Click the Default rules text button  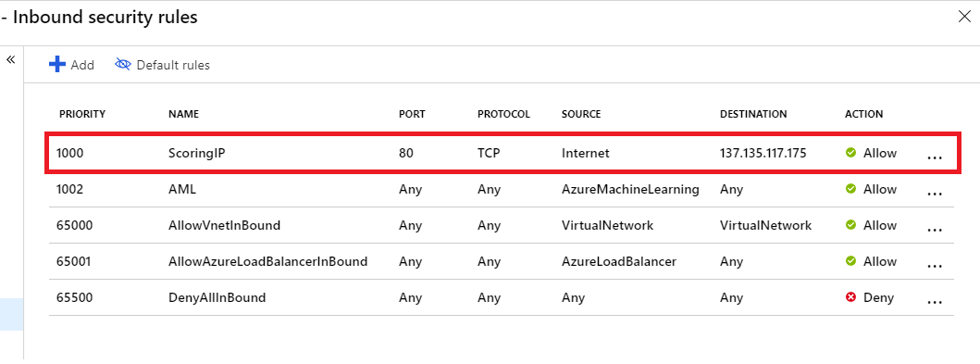173,65
